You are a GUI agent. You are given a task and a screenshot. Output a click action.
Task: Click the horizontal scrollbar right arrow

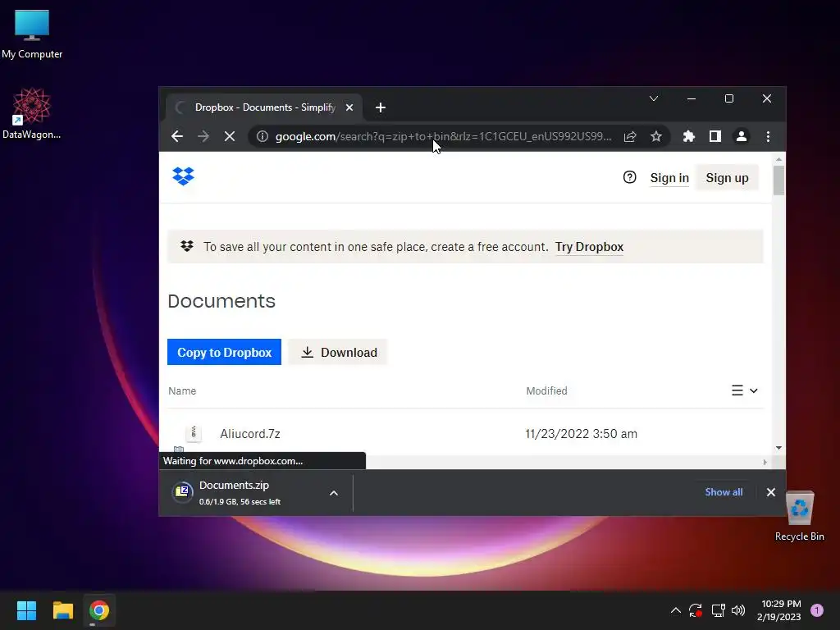765,462
